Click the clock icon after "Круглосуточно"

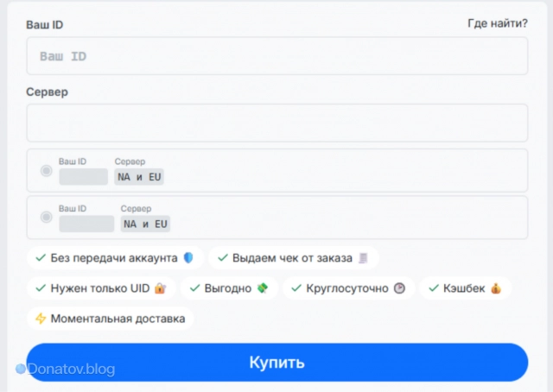tap(399, 288)
